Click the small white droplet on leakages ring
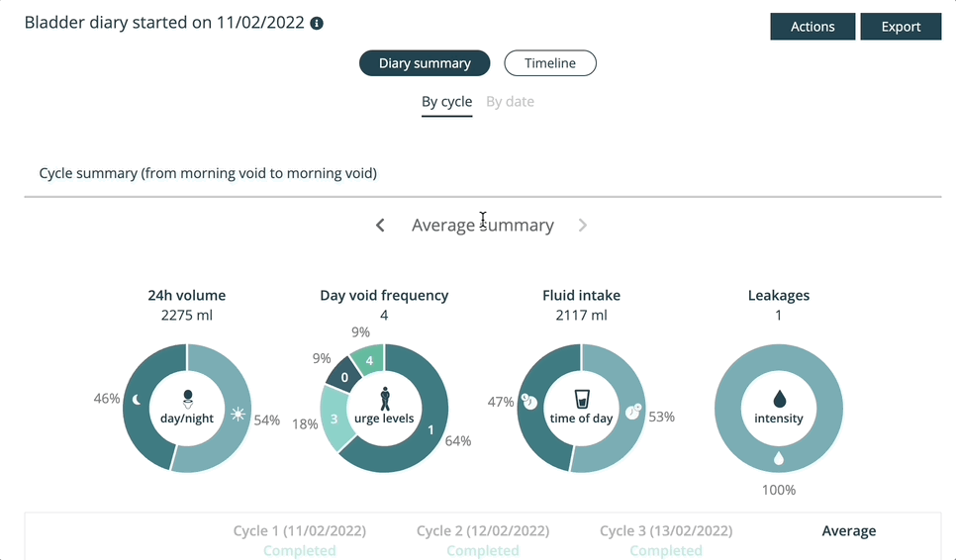Screen dimensions: 956x560 tap(779, 458)
